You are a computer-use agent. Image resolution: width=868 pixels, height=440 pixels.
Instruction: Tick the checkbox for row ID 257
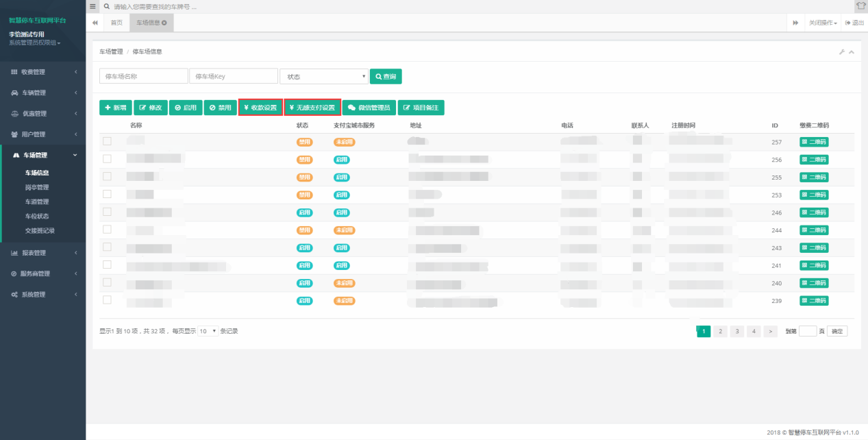click(x=107, y=141)
